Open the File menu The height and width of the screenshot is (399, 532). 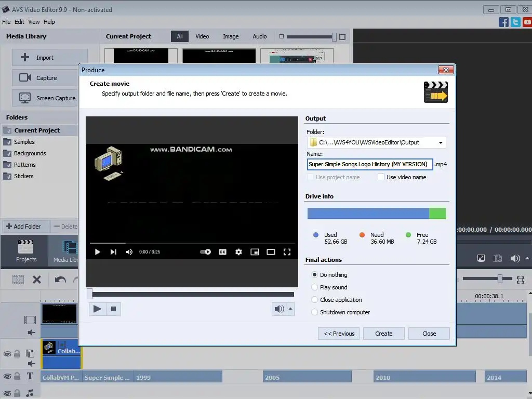click(6, 22)
